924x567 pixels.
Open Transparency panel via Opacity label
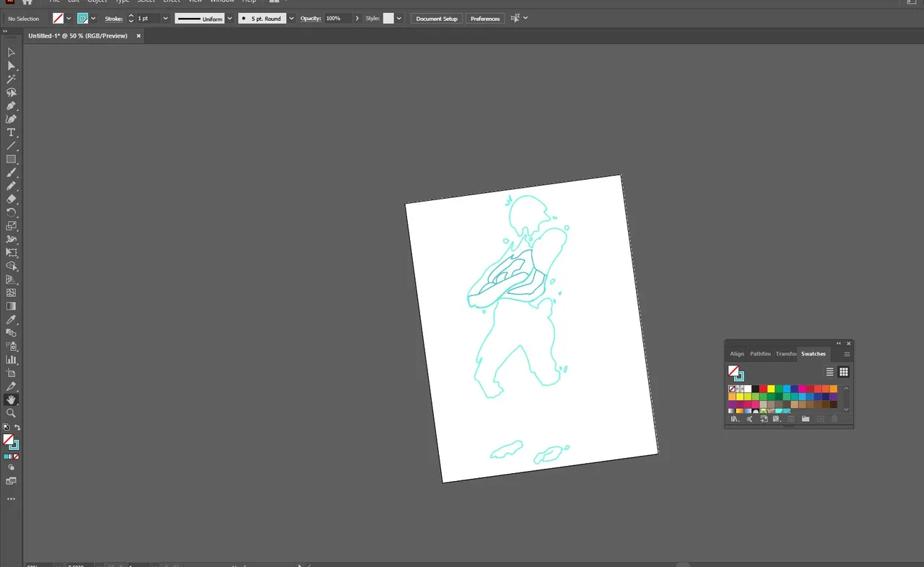310,19
